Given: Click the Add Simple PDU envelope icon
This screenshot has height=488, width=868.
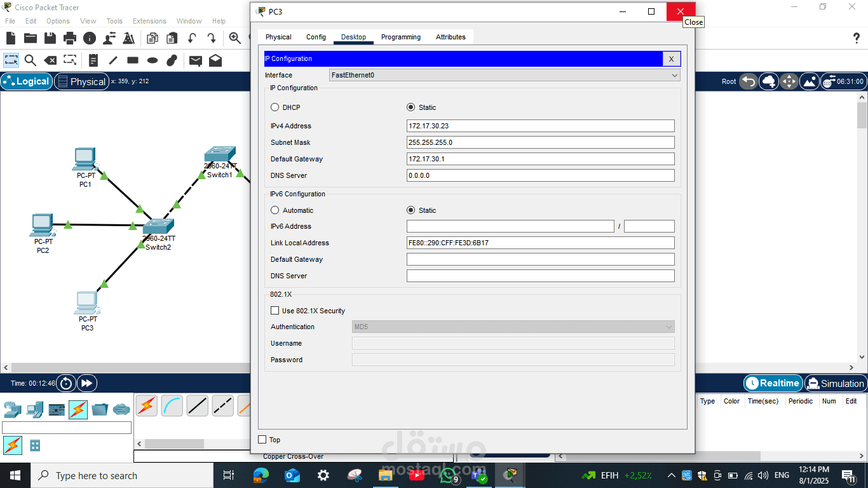Looking at the screenshot, I should [196, 60].
